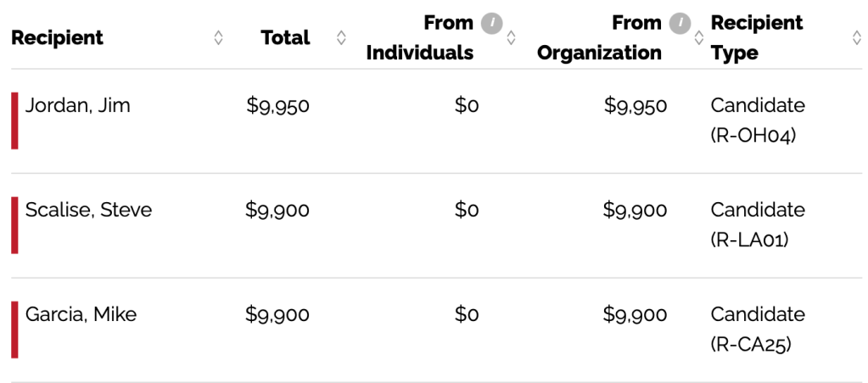Sort by From Individuals column arrows
Screen dimensions: 868x383
pyautogui.click(x=511, y=37)
